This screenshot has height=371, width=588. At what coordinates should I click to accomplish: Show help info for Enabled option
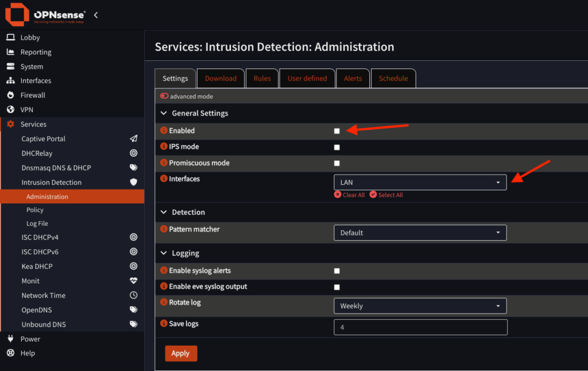pos(164,130)
